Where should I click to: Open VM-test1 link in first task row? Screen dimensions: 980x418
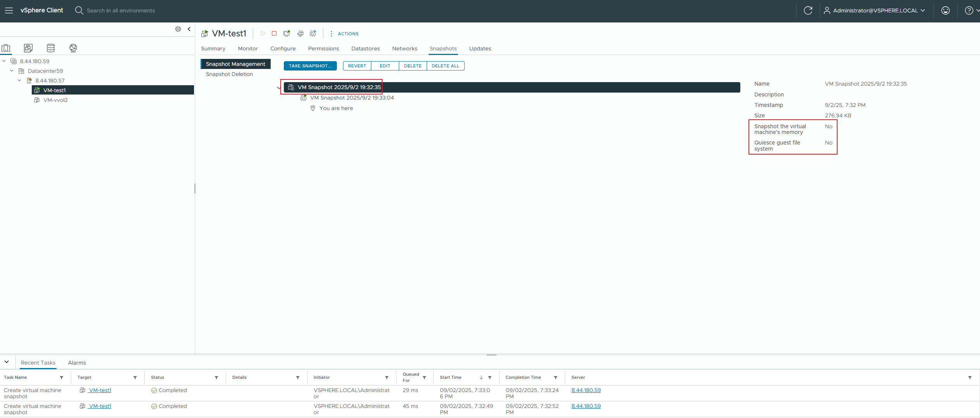click(x=100, y=390)
